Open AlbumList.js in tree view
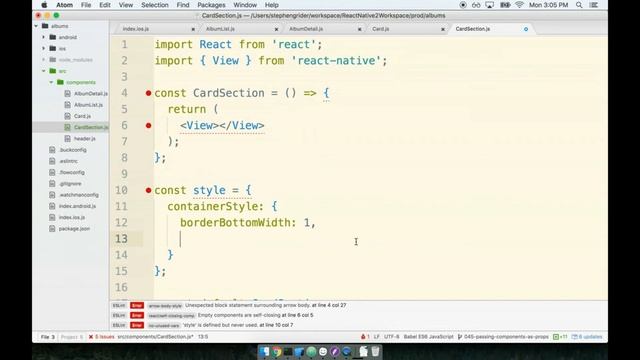 (88, 105)
